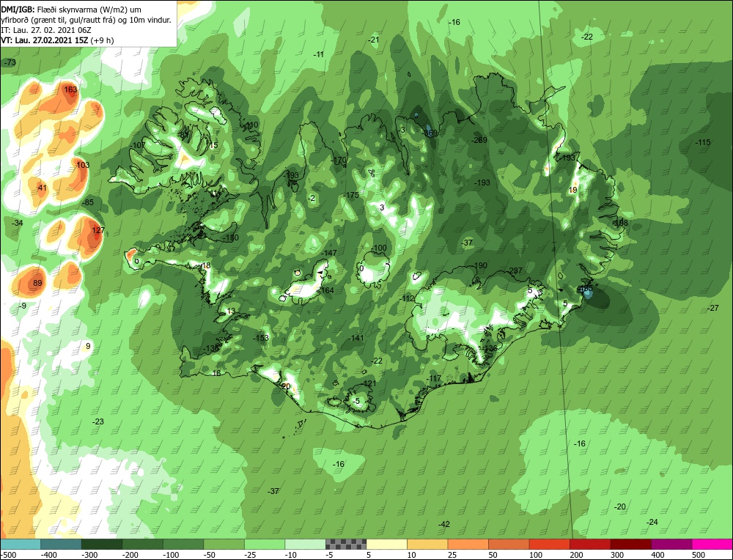Click the checkered swatch in the legend
Screen dimensions: 733x560
tap(346, 544)
